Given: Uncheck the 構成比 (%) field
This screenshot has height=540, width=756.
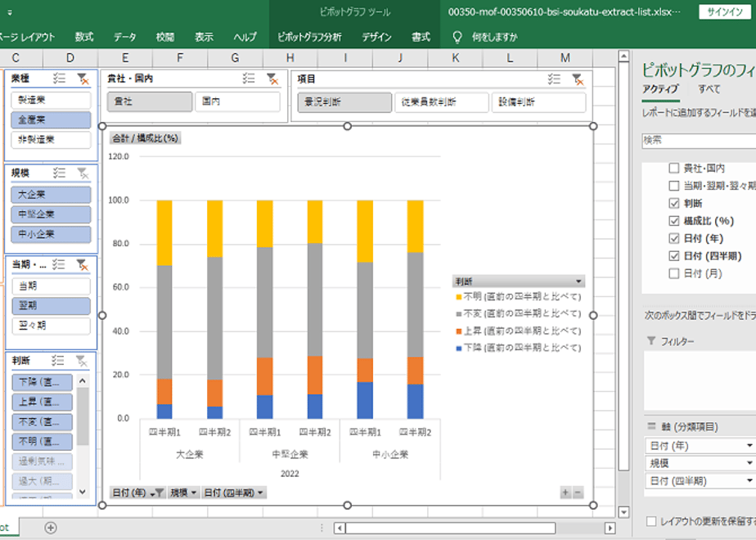Looking at the screenshot, I should [x=674, y=221].
